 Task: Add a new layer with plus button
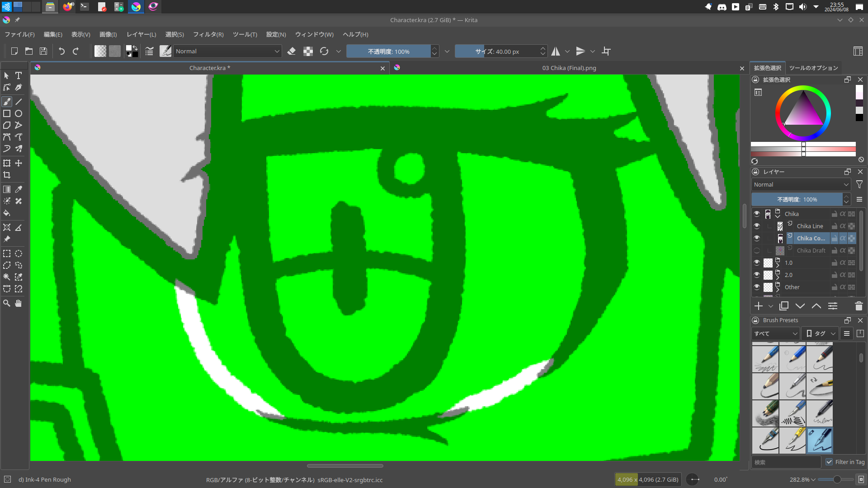pyautogui.click(x=759, y=306)
